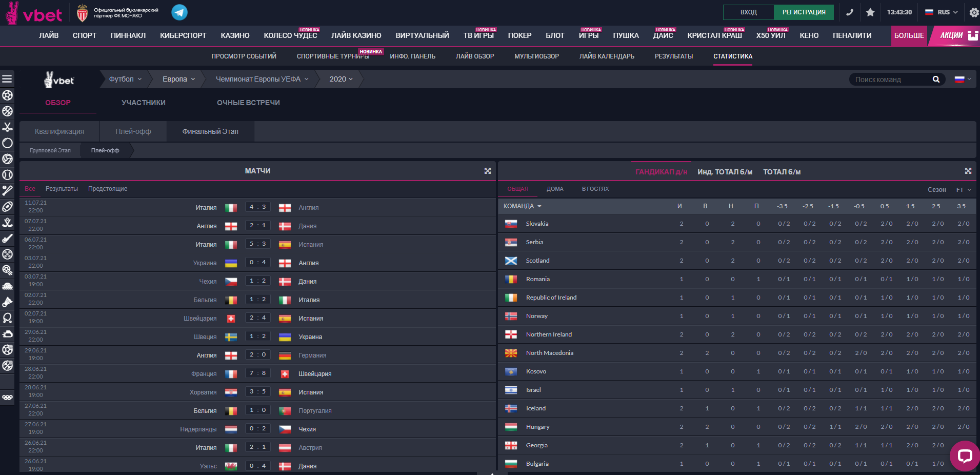Viewport: 980px width, 475px height.
Task: Open the 2020 season dropdown
Action: click(341, 79)
